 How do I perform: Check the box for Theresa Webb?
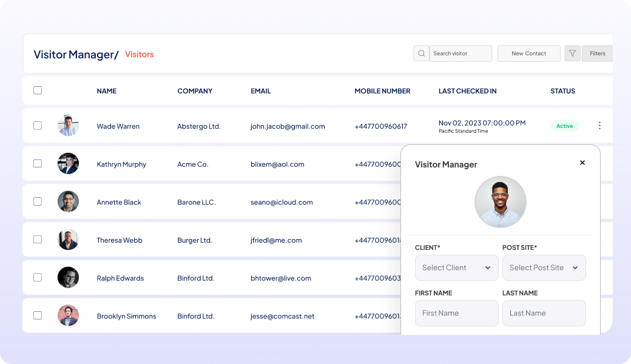click(x=38, y=239)
